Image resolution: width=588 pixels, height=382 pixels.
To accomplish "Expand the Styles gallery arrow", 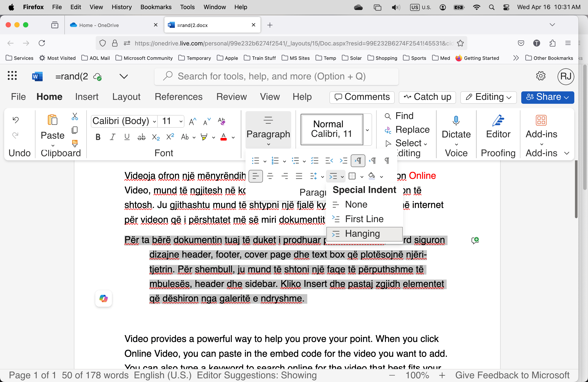I will (x=367, y=130).
